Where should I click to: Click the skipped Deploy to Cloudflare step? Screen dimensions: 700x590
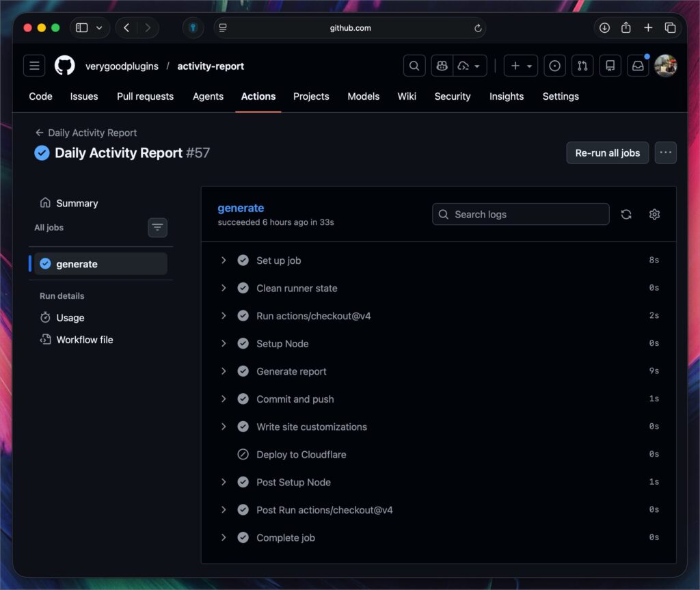click(438, 454)
